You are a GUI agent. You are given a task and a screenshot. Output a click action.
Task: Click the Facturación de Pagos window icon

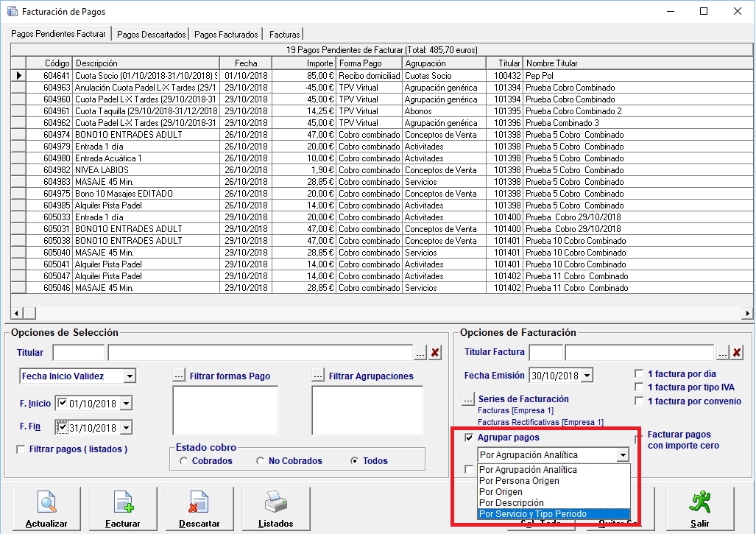tap(12, 11)
